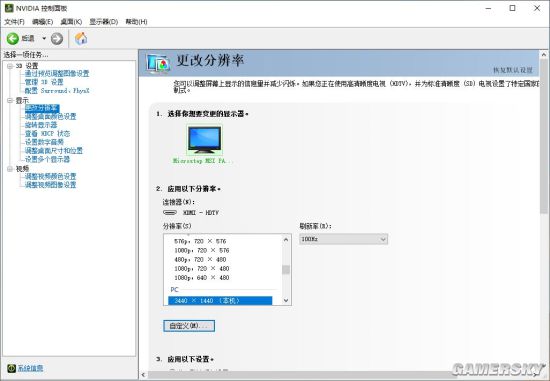The height and width of the screenshot is (381, 550).
Task: Go to the Home page icon
Action: [81, 39]
